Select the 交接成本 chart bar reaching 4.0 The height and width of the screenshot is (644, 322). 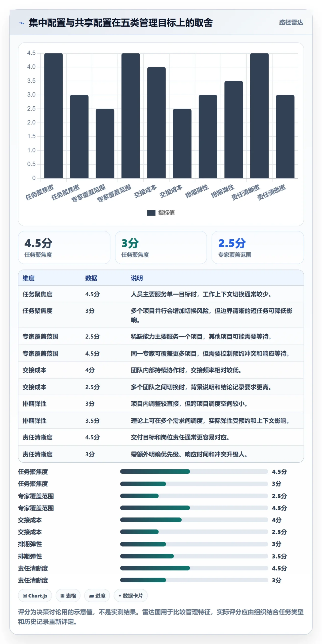tap(156, 123)
